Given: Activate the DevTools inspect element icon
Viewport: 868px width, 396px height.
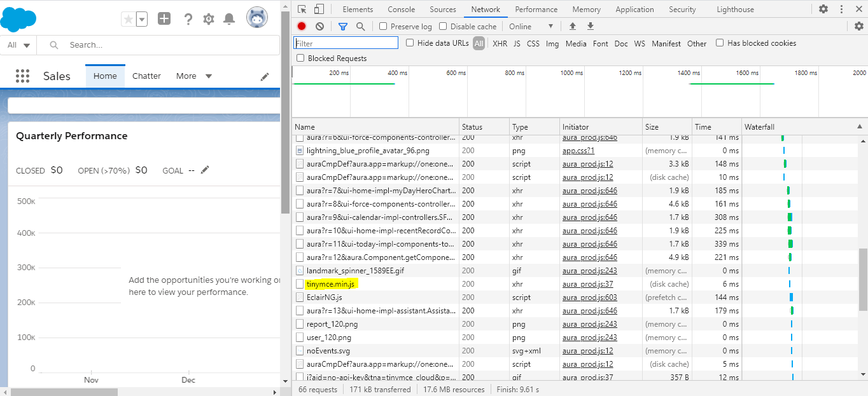Looking at the screenshot, I should (303, 10).
